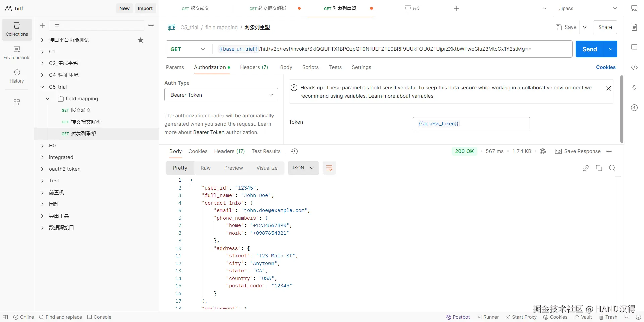The width and height of the screenshot is (644, 322).
Task: Click the request panel vertical scrollbar
Action: [x=621, y=109]
